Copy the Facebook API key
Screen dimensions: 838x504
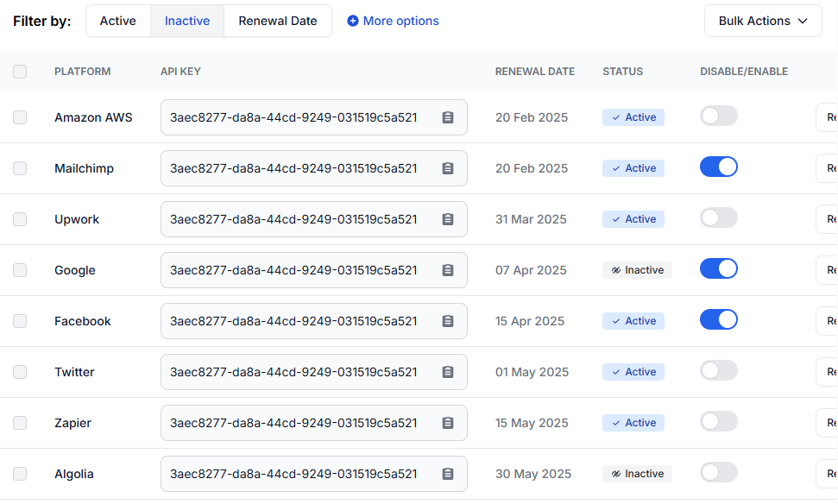click(447, 321)
